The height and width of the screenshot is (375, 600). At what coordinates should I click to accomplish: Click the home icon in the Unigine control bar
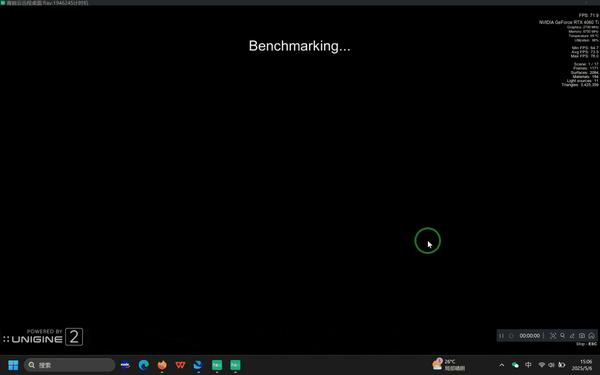(x=592, y=336)
